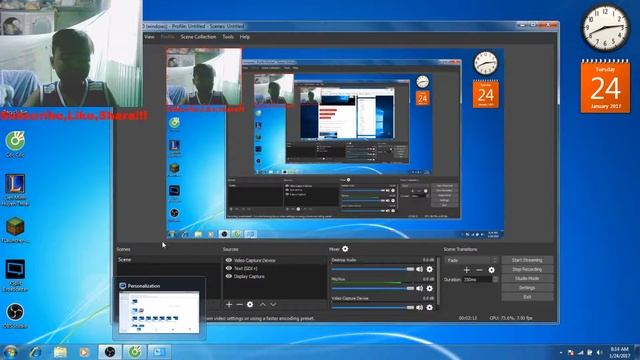Select the OBS Studio desktop icon

15,316
